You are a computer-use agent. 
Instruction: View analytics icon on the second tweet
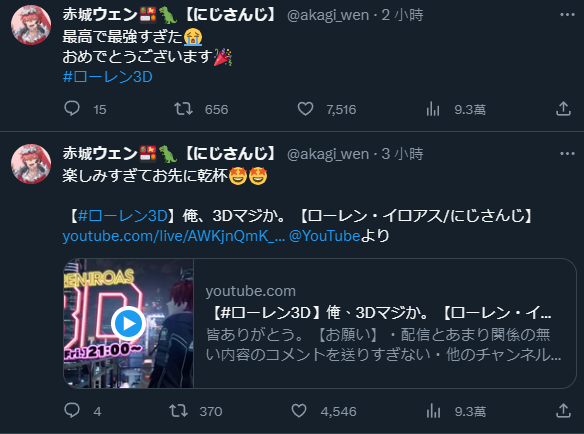click(x=433, y=411)
